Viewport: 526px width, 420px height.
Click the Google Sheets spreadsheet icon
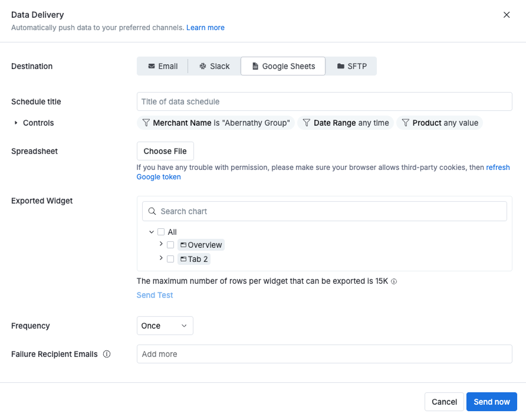[255, 66]
